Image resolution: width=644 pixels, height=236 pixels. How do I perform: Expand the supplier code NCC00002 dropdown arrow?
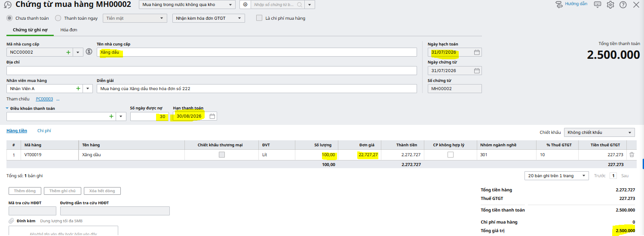coord(78,52)
